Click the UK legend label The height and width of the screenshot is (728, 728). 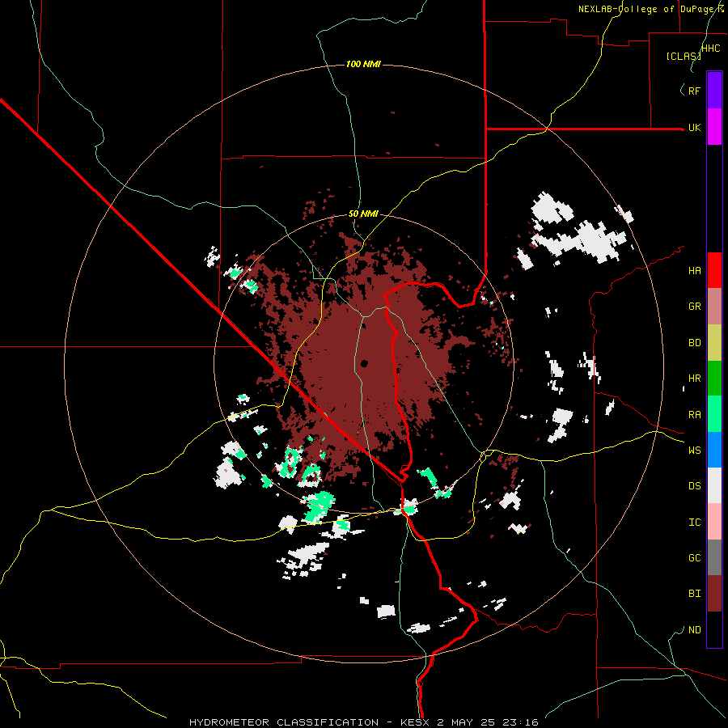[694, 127]
